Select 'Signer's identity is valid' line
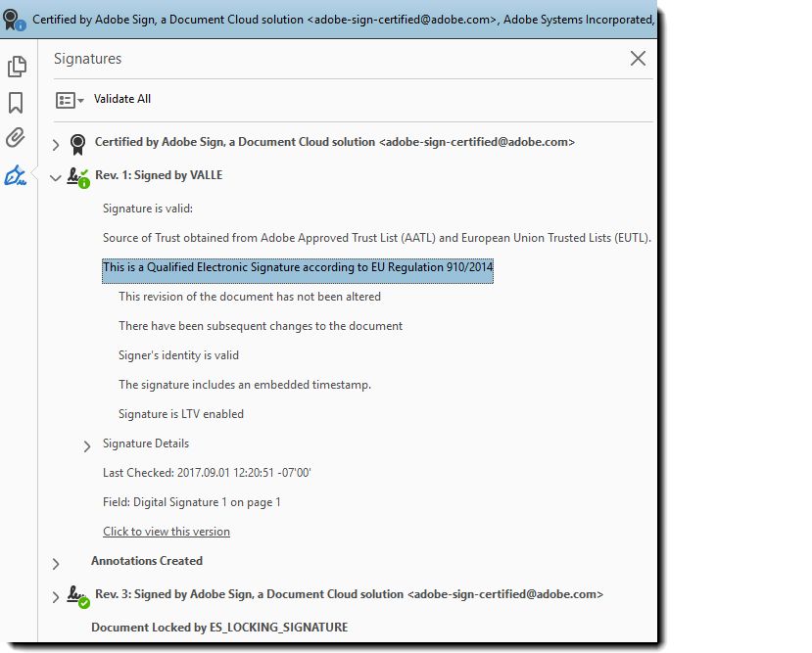 click(x=178, y=355)
